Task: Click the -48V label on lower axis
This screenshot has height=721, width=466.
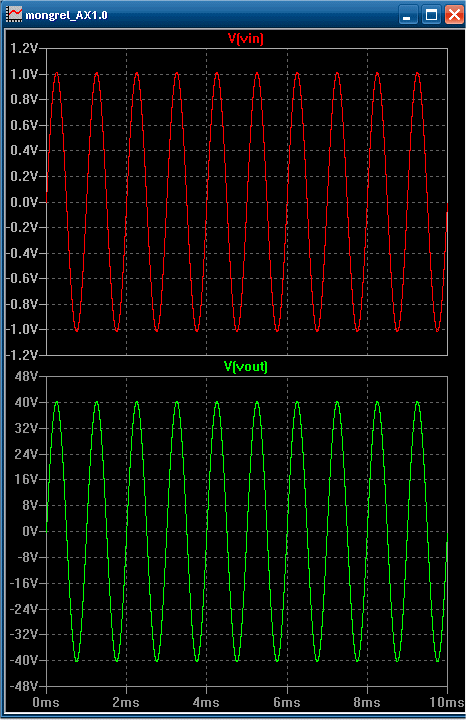Action: (24, 687)
